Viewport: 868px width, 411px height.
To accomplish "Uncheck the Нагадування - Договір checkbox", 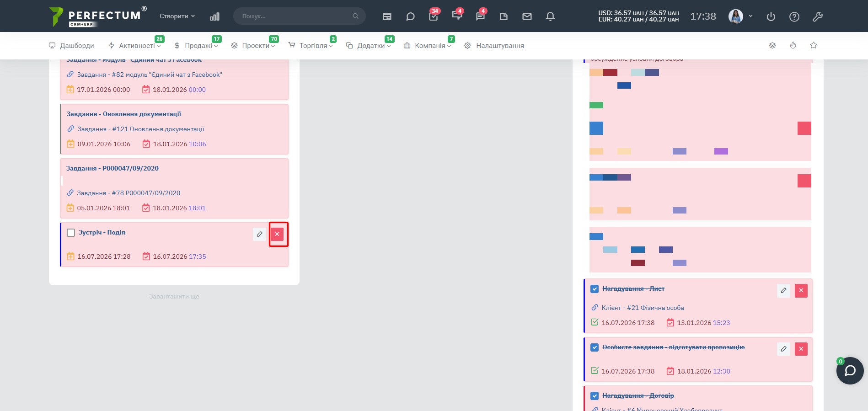I will tap(595, 396).
